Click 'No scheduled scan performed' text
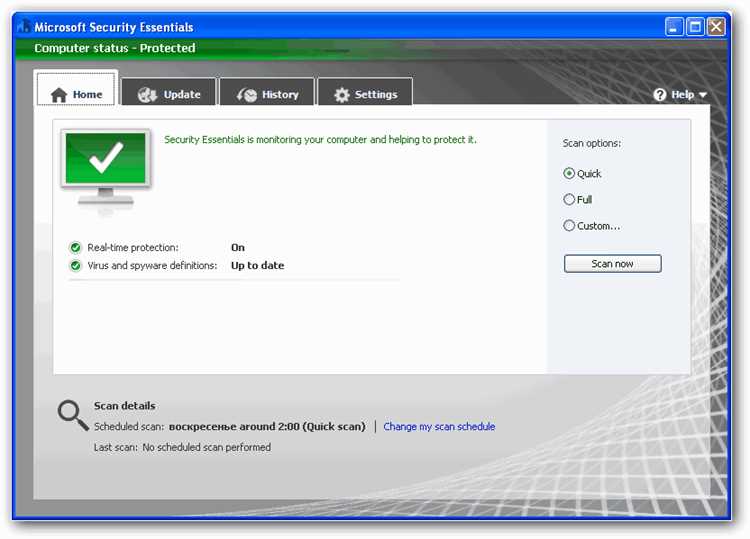 pyautogui.click(x=207, y=447)
